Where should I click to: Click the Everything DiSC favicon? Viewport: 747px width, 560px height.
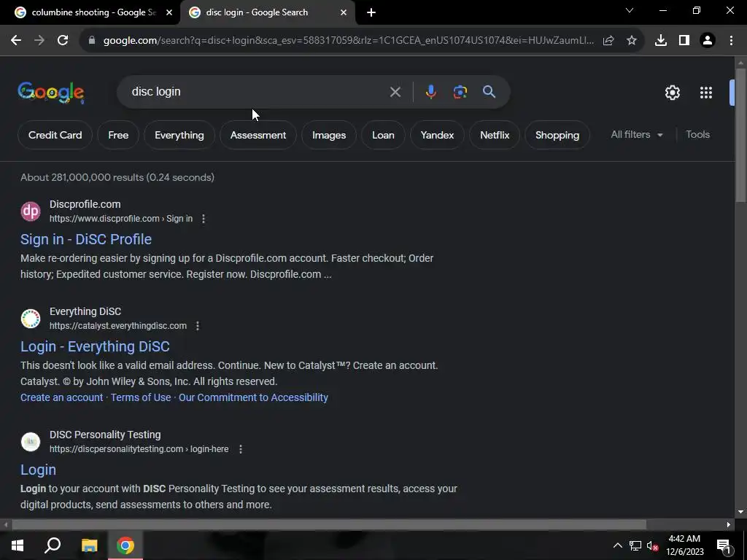click(x=31, y=319)
